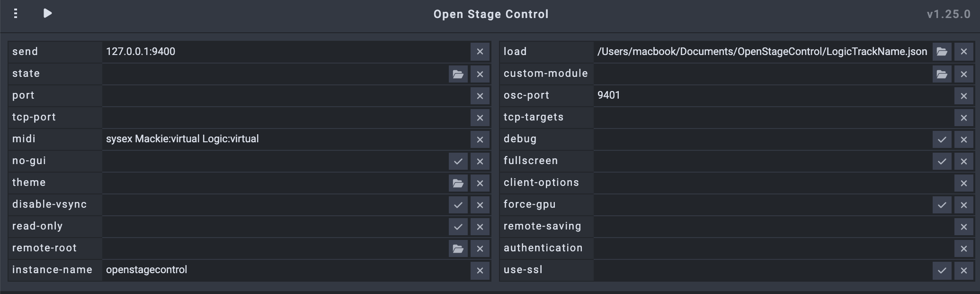Viewport: 980px width, 294px height.
Task: Choose a remote-root folder
Action: click(x=458, y=248)
